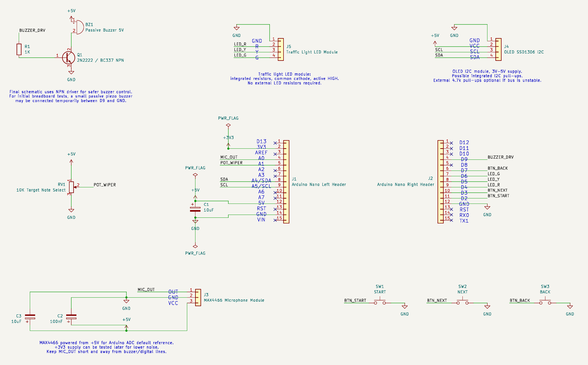Click the SDA label at J4 OLED connector
The image size is (588, 365).
(439, 55)
